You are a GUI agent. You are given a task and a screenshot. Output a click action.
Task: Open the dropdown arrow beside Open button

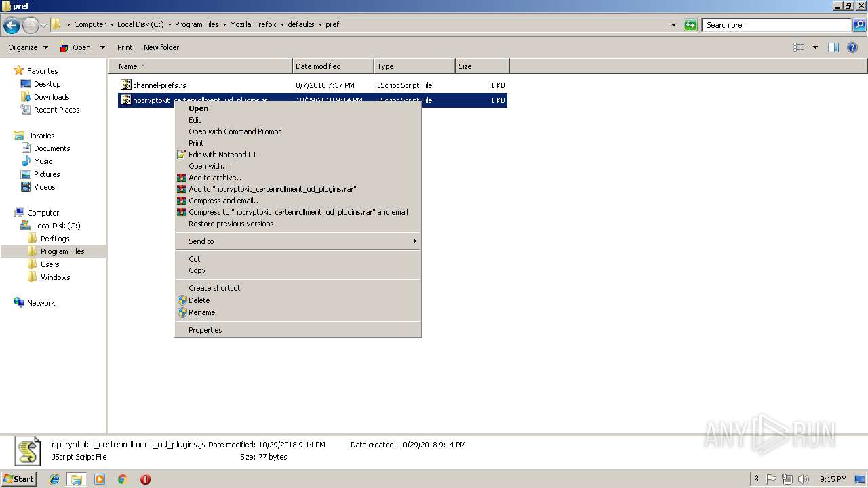[102, 47]
